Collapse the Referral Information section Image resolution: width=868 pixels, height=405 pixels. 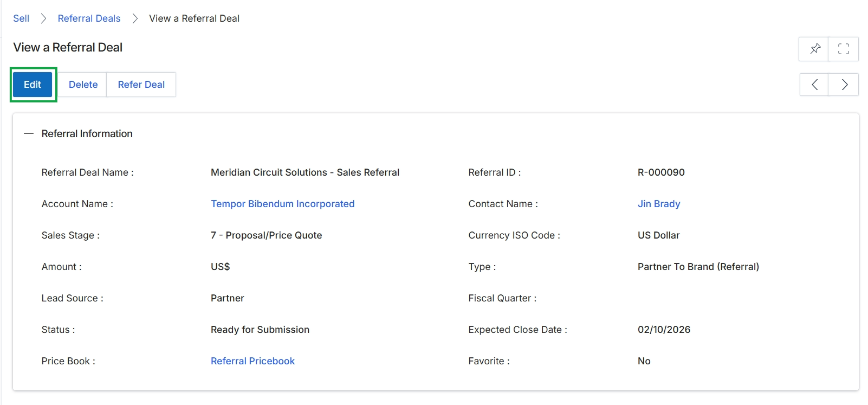29,133
